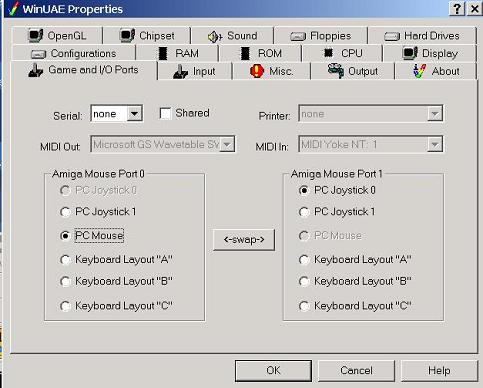Confirm settings with the OK button
The width and height of the screenshot is (483, 388).
point(273,370)
